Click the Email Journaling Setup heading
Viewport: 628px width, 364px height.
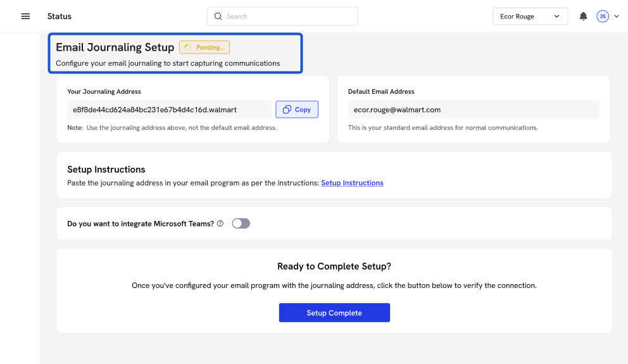115,47
